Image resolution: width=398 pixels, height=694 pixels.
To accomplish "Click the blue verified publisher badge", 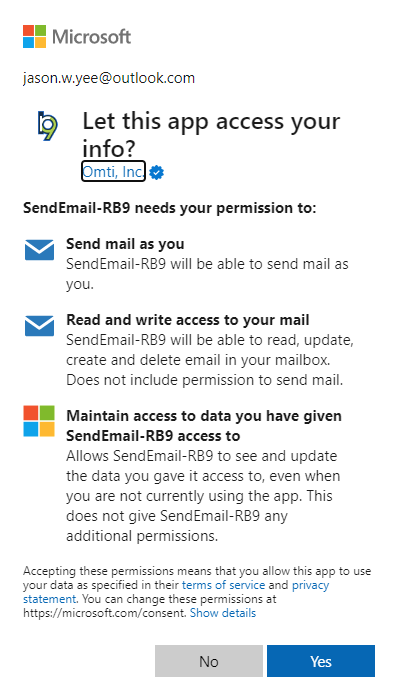I will coord(156,172).
